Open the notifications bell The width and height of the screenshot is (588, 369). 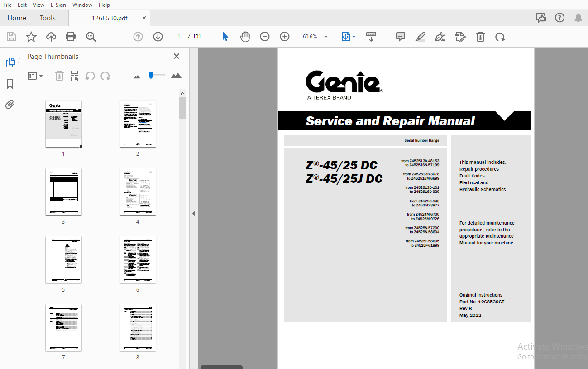(x=578, y=18)
